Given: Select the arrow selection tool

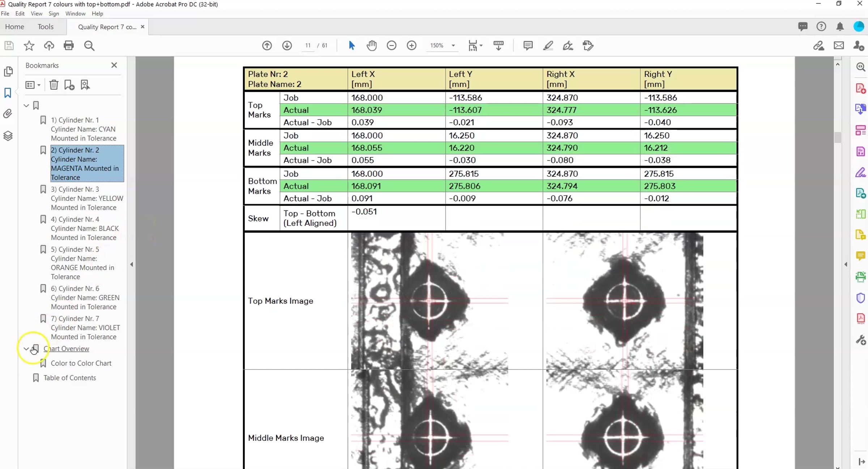Looking at the screenshot, I should pyautogui.click(x=352, y=46).
